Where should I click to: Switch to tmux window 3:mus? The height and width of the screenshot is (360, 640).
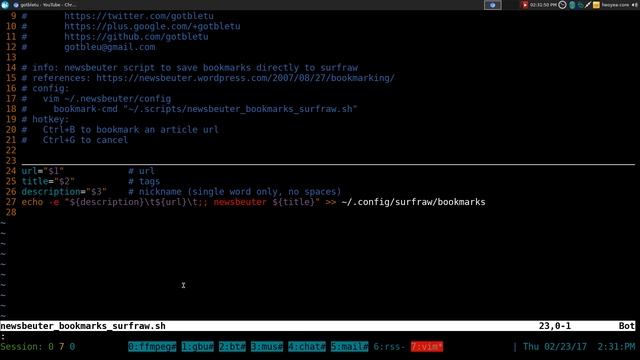coord(267,347)
